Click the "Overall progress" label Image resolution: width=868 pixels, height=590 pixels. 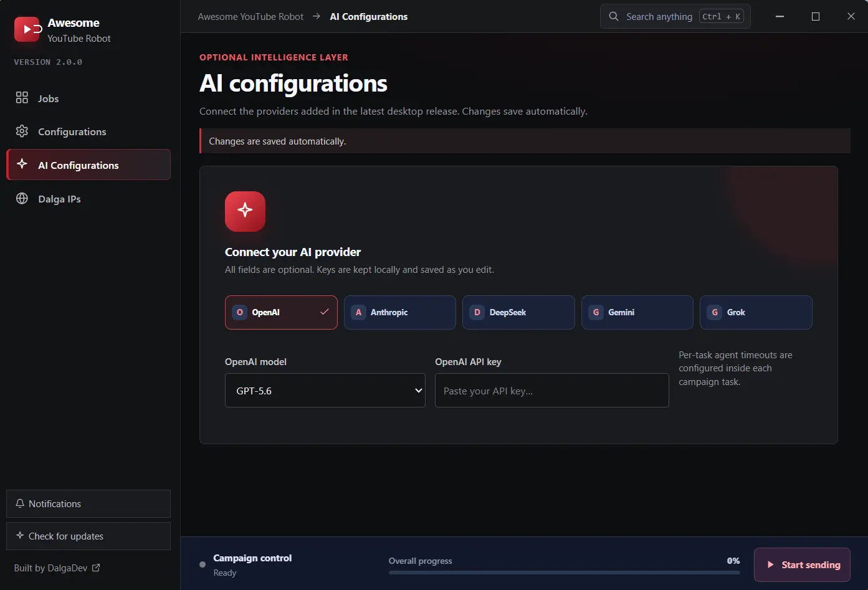(421, 561)
